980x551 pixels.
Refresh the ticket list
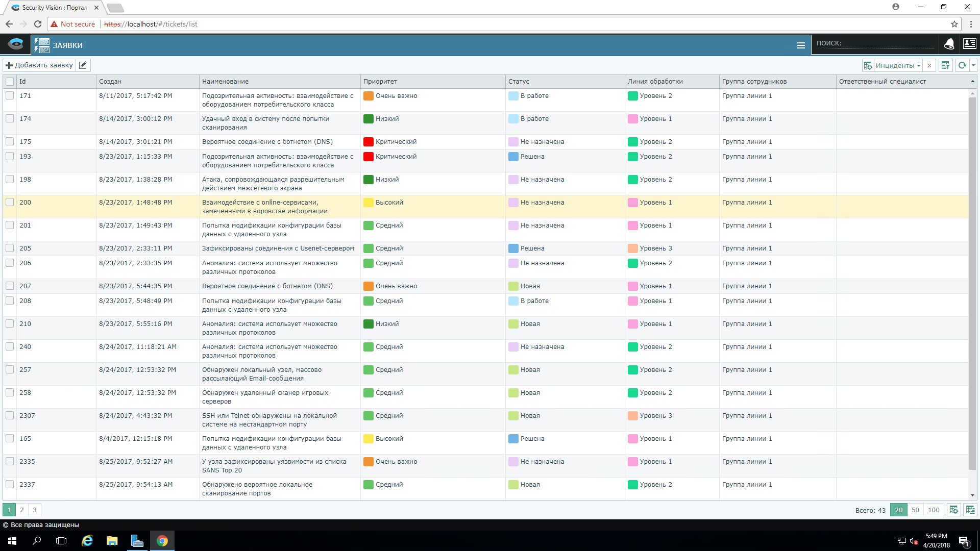[x=962, y=65]
